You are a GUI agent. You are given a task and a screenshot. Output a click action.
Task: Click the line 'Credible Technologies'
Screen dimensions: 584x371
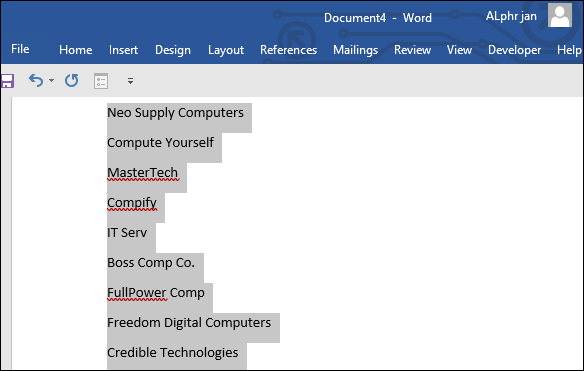click(x=172, y=353)
